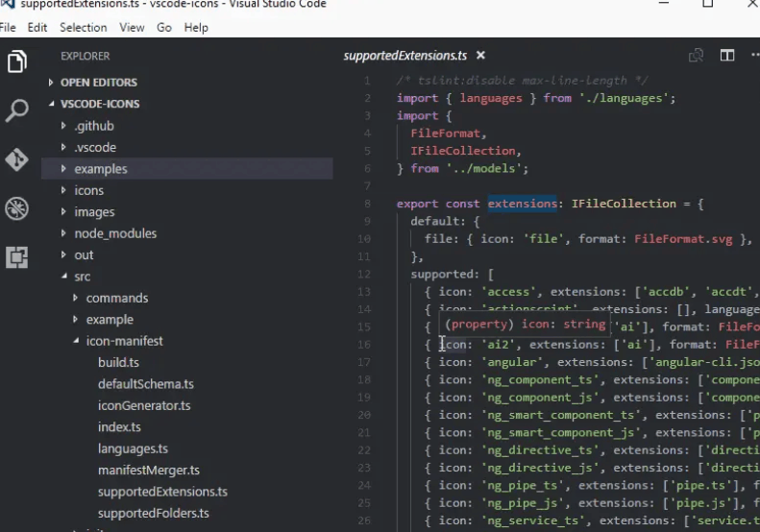760x532 pixels.
Task: Open index.ts file in icon-manifest
Action: click(119, 427)
